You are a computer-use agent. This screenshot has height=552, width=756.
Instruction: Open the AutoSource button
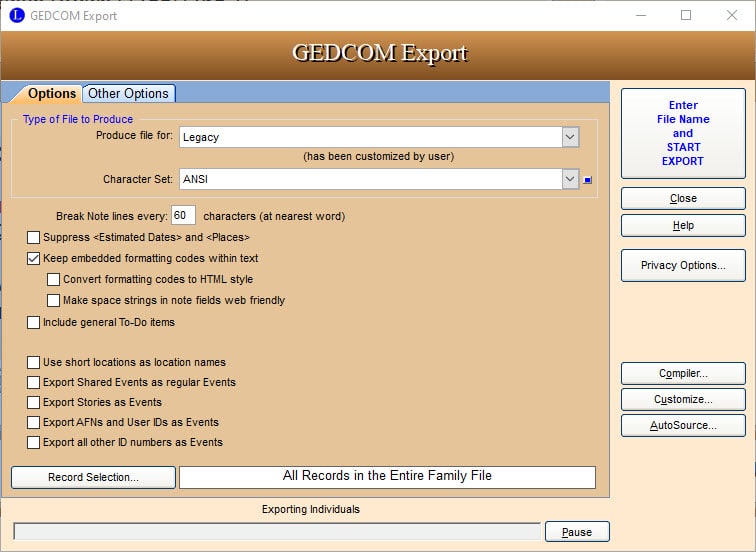(x=683, y=425)
